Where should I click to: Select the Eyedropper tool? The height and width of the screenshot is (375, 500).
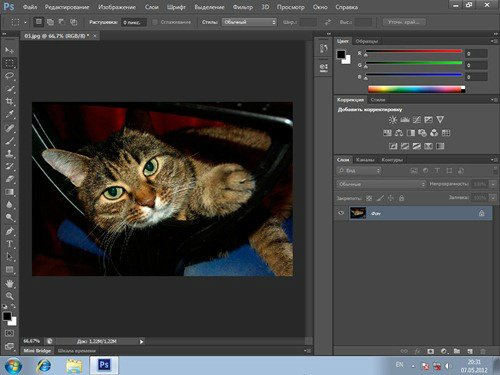tap(9, 114)
